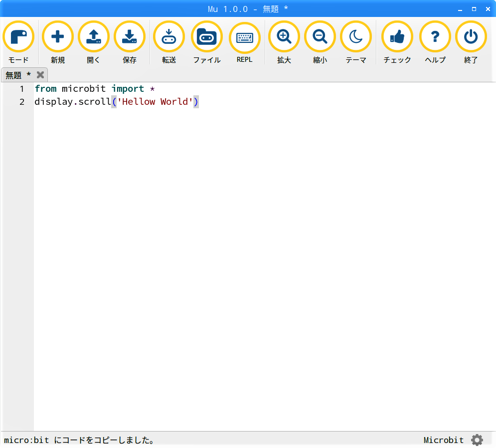Minimize the Mu window
496x448 pixels.
(460, 9)
